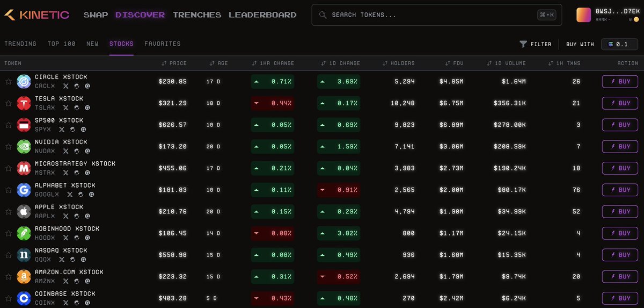Click the Robinhood feather token logo
This screenshot has height=308, width=644.
point(24,233)
